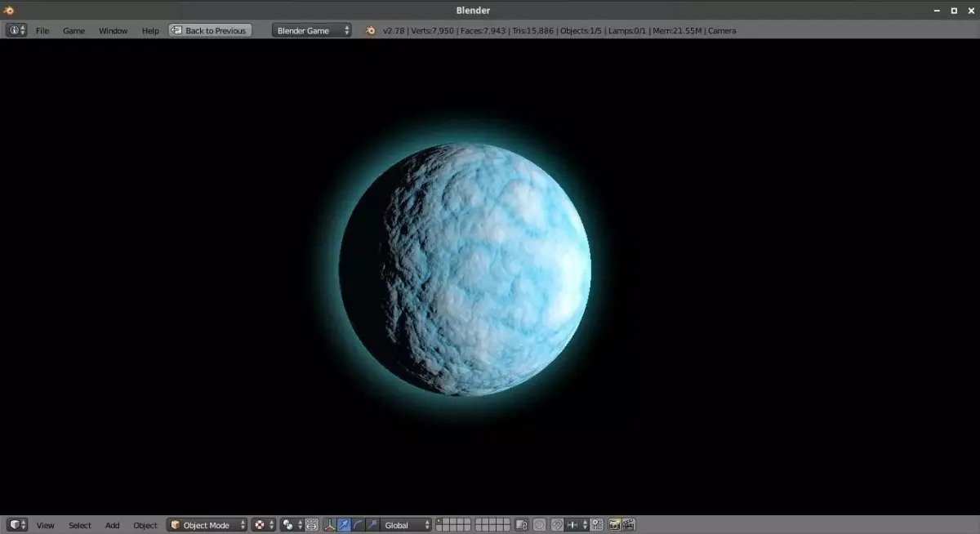Toggle manipulate center points only
The width and height of the screenshot is (980, 534).
tap(311, 525)
